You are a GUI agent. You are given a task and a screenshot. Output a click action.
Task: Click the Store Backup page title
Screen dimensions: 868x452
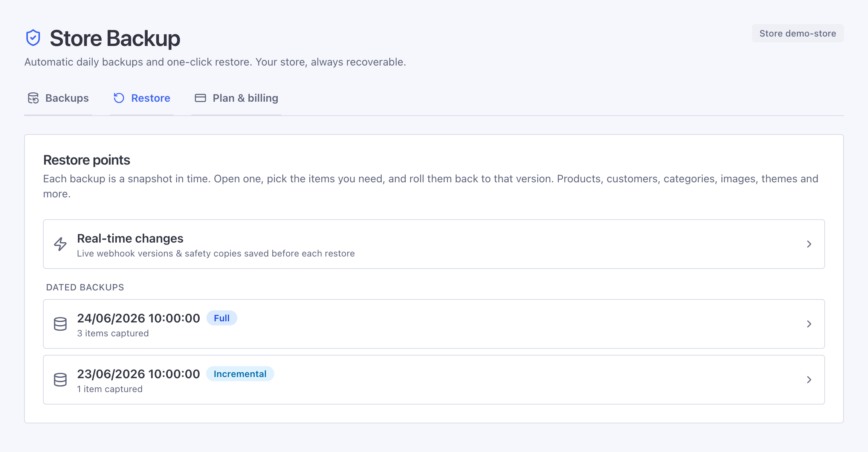tap(115, 38)
